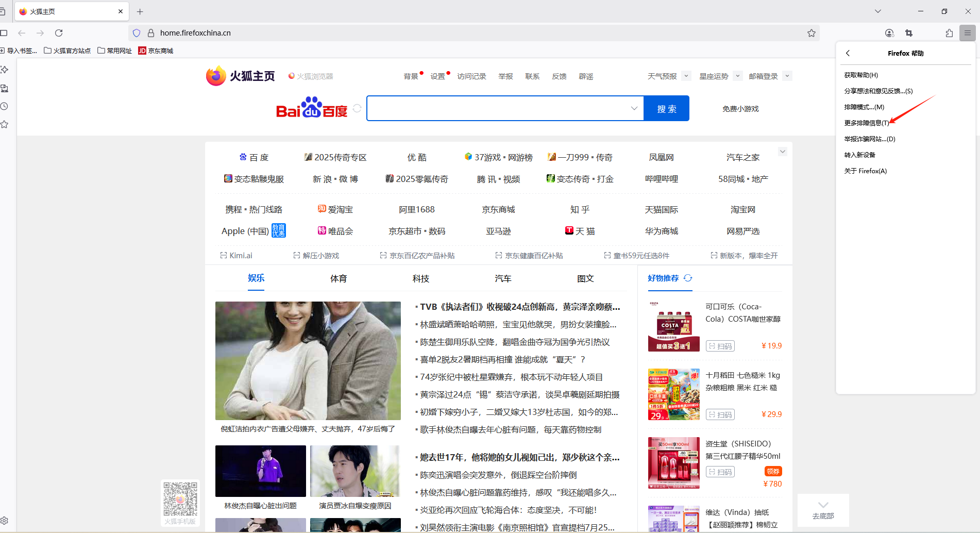The image size is (980, 533).
Task: Open the 导入书签 toolbar item
Action: (19, 51)
